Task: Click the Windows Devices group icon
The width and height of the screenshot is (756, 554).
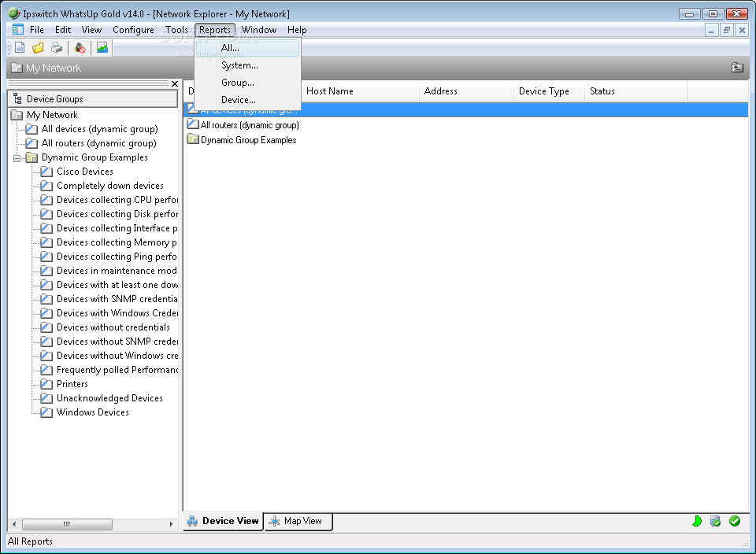Action: click(46, 412)
